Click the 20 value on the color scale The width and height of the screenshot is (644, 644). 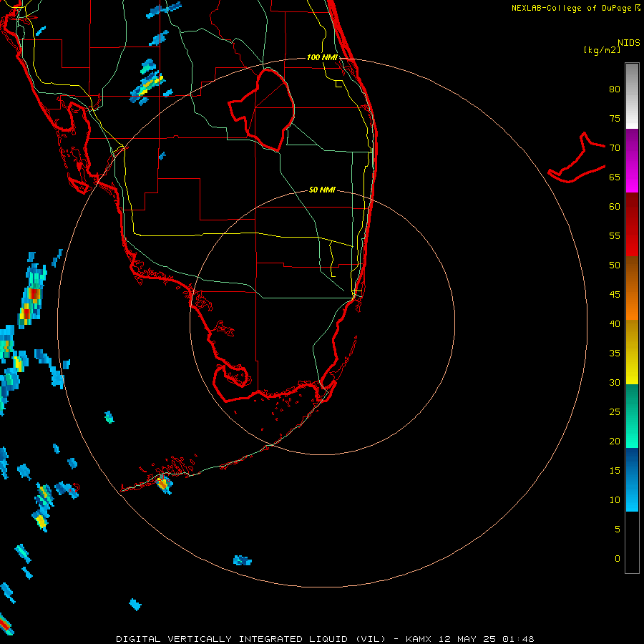coord(615,441)
